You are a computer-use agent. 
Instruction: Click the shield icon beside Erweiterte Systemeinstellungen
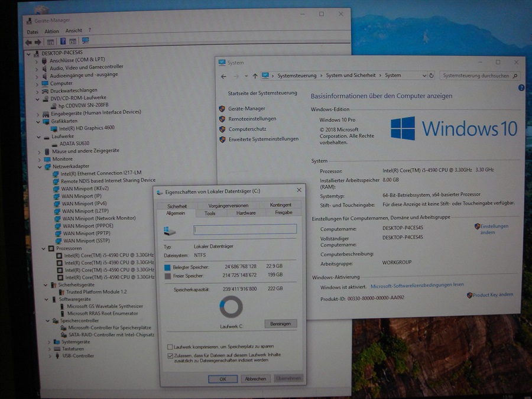click(223, 140)
